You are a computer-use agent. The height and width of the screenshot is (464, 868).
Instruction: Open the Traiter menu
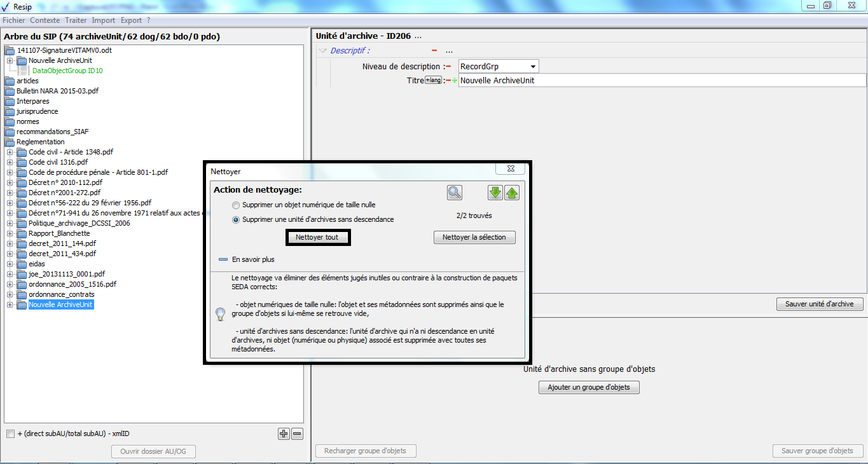pyautogui.click(x=76, y=20)
